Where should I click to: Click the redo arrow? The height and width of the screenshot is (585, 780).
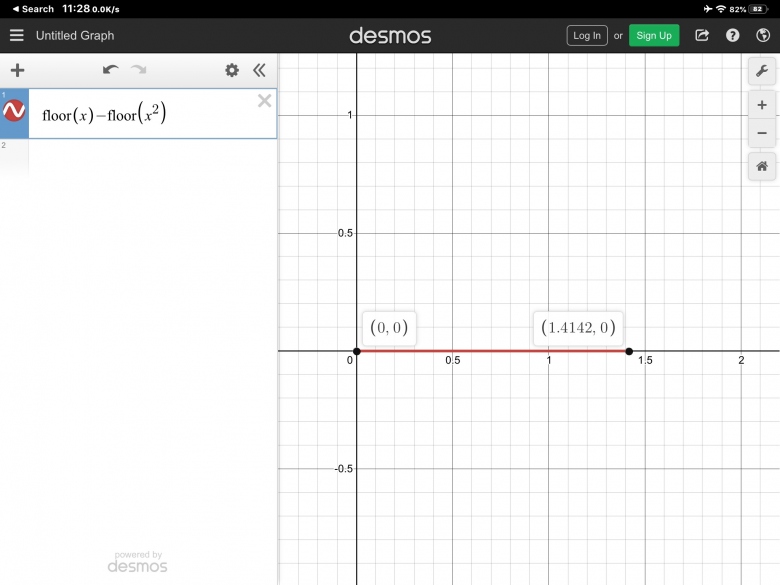[x=138, y=70]
